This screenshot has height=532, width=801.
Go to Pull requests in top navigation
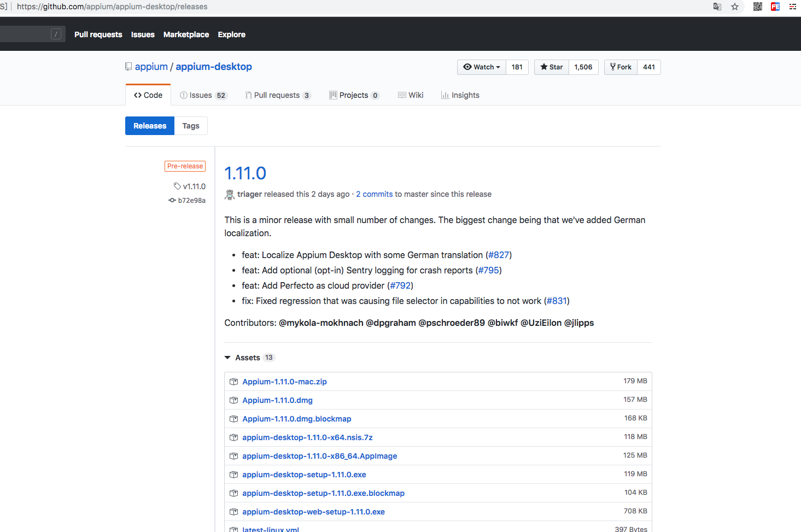98,34
